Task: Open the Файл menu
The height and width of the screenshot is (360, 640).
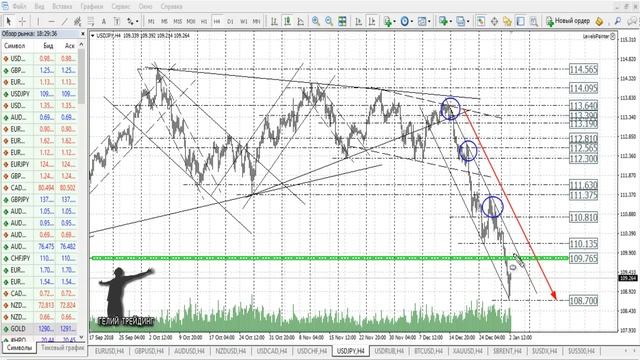Action: pos(19,6)
